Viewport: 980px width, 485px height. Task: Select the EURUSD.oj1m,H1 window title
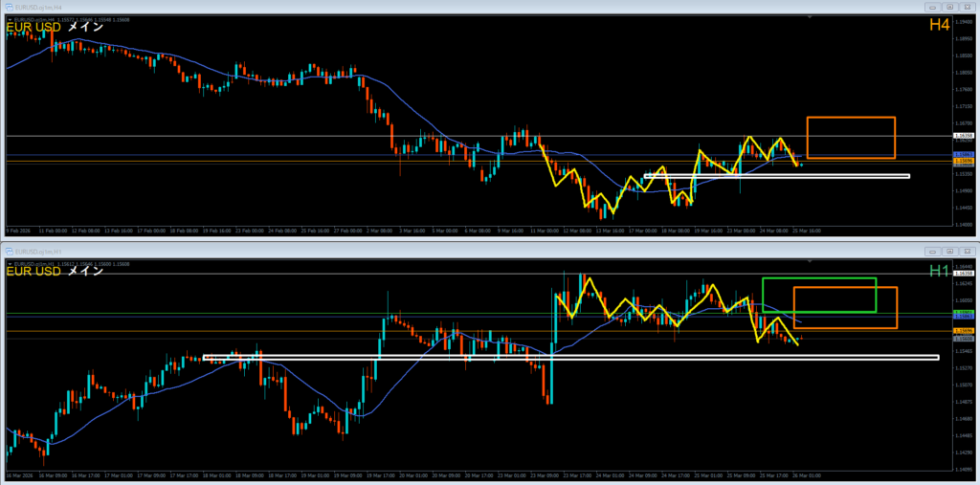37,251
